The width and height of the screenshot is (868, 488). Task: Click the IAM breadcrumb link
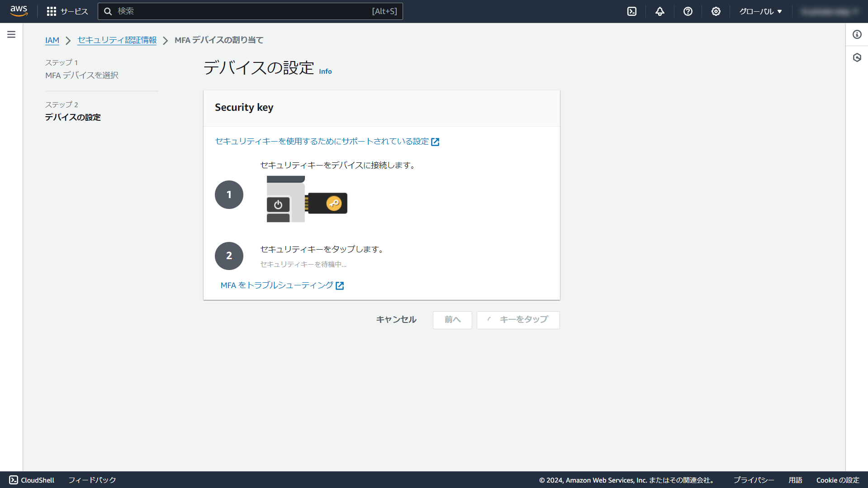(52, 40)
